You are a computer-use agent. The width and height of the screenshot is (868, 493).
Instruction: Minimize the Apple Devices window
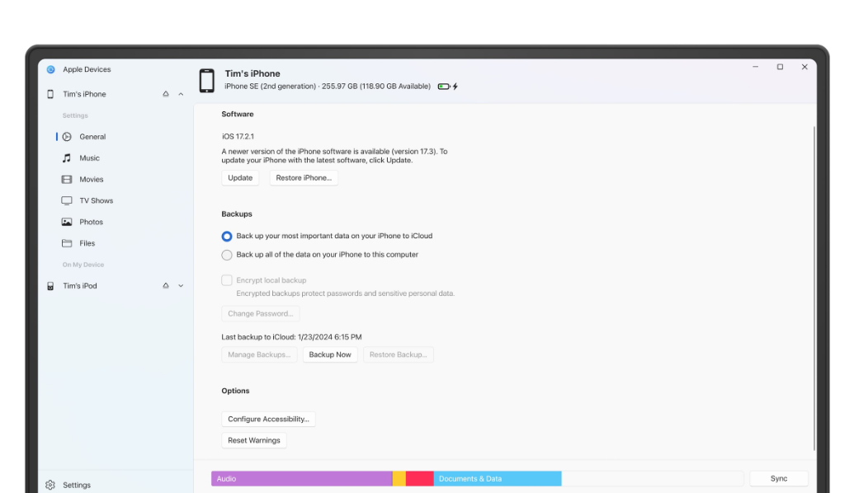(x=755, y=67)
